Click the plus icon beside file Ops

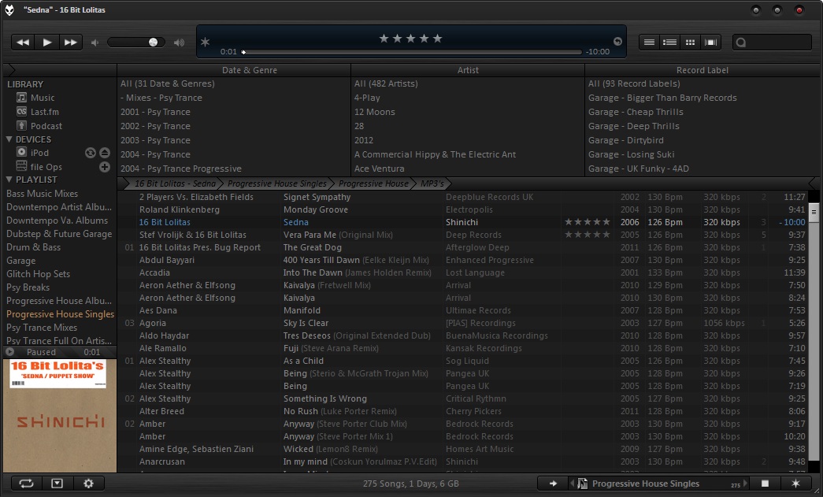click(105, 167)
